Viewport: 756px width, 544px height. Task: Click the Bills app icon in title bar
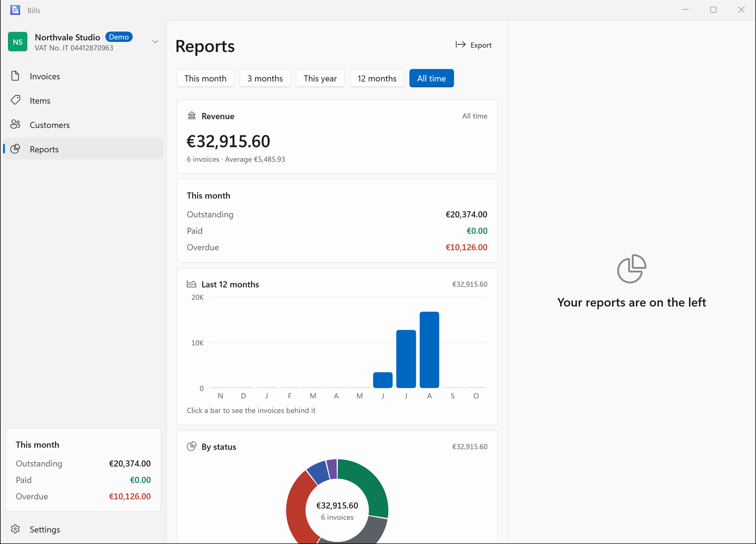coord(15,10)
